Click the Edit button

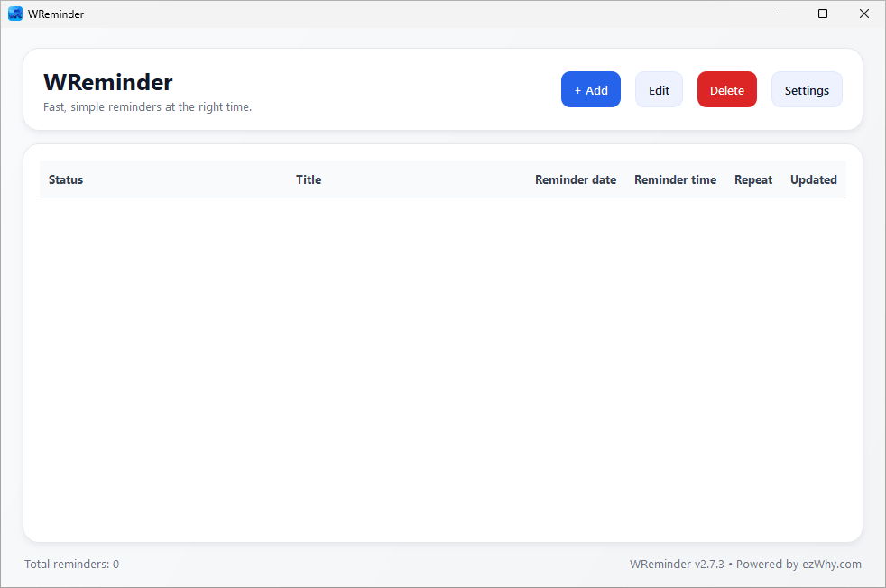[659, 89]
